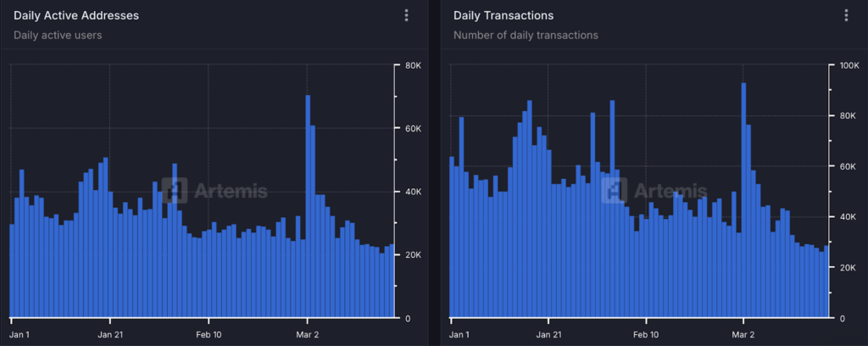Click 40K label on Daily Transactions y-axis

pyautogui.click(x=849, y=217)
